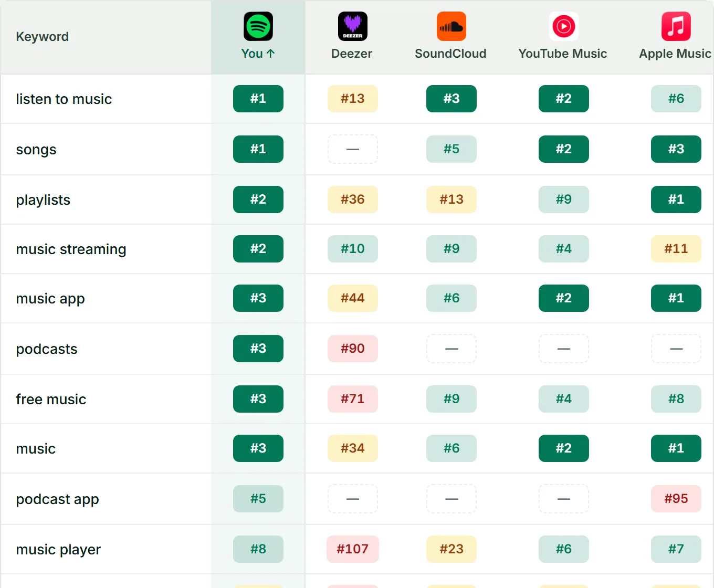This screenshot has width=714, height=588.
Task: Click Deezer's #71 rank for free music
Action: 353,399
